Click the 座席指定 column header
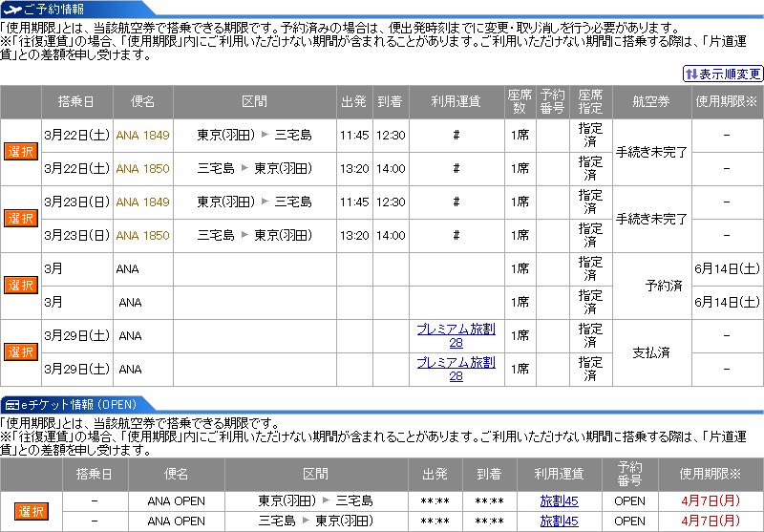Viewport: 764px width, 532px height. click(x=590, y=102)
